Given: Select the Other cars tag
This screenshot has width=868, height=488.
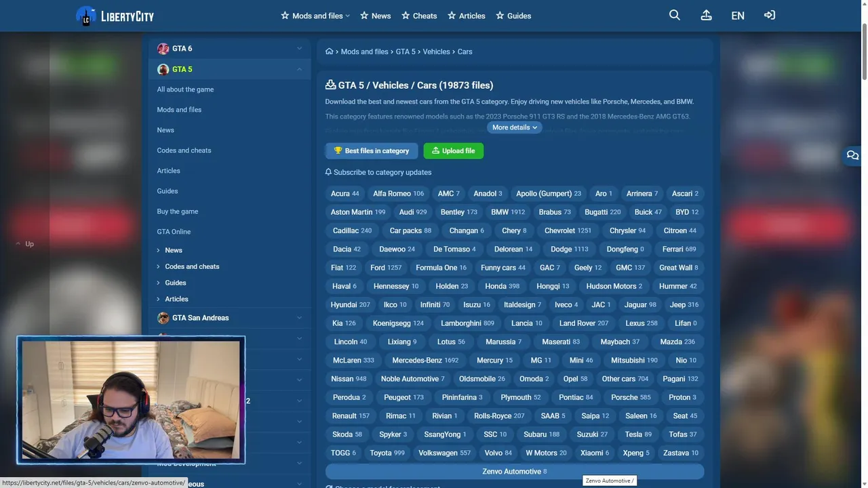Looking at the screenshot, I should coord(625,379).
